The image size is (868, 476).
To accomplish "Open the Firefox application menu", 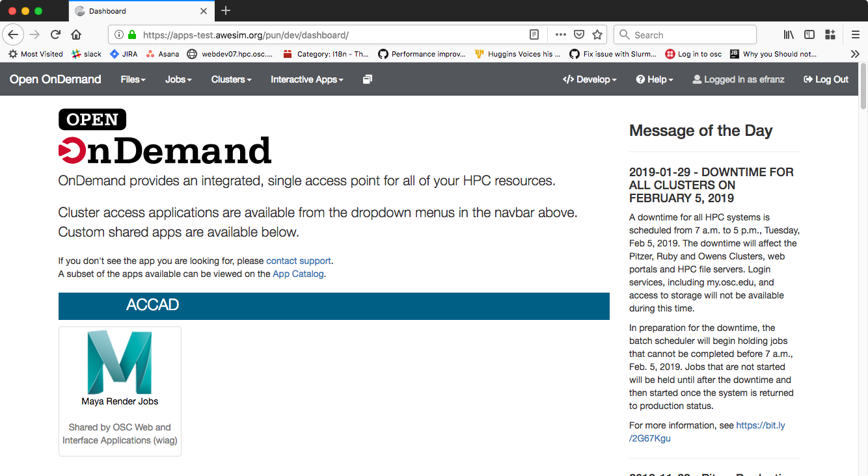I will pos(856,34).
